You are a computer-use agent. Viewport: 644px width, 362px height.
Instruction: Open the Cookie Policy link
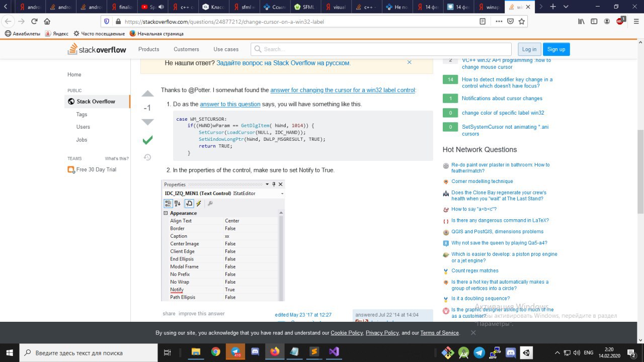[347, 333]
